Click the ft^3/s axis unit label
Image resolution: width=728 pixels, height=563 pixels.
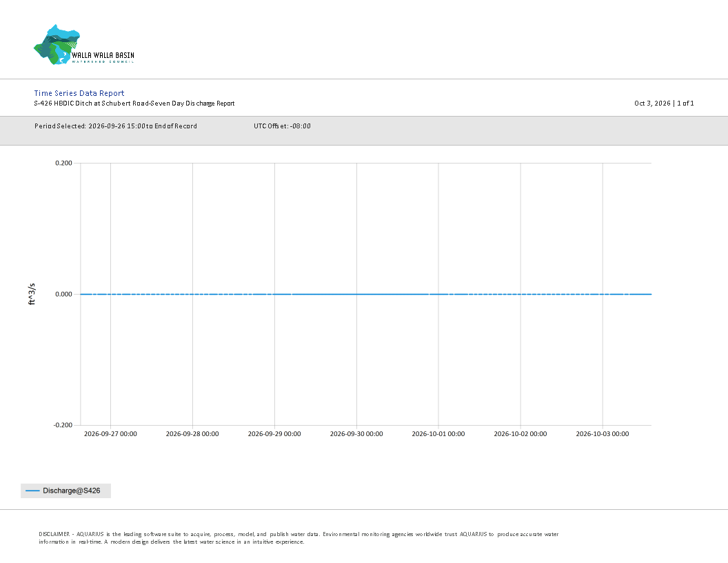pyautogui.click(x=32, y=294)
